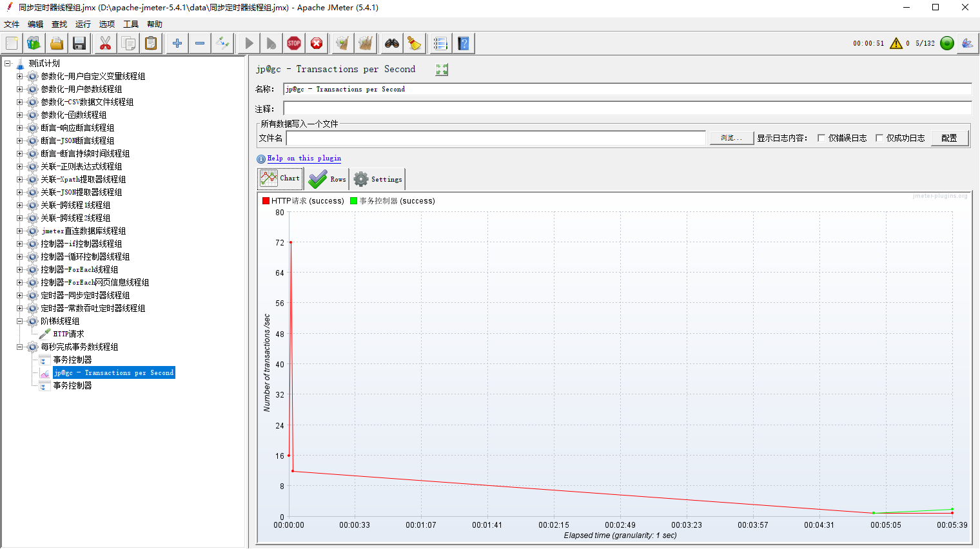Screen dimensions: 980x549
Task: Paste from clipboard toolbar icon
Action: (x=151, y=43)
